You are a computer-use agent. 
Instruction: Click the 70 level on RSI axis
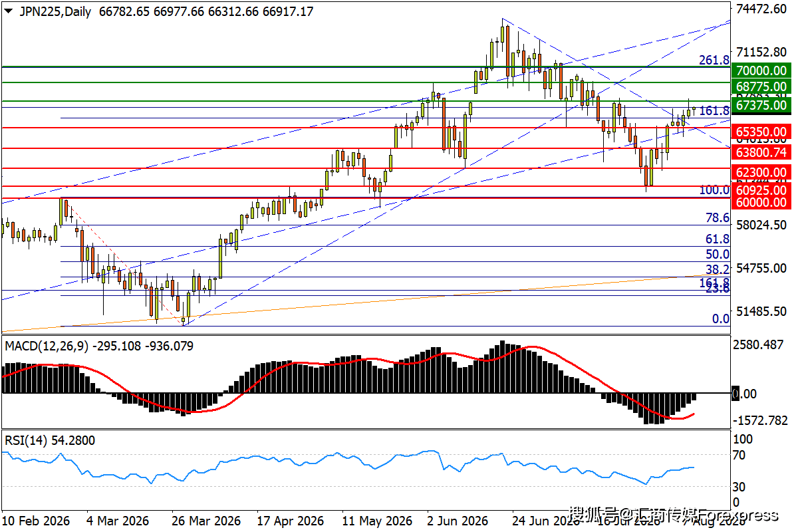click(739, 456)
